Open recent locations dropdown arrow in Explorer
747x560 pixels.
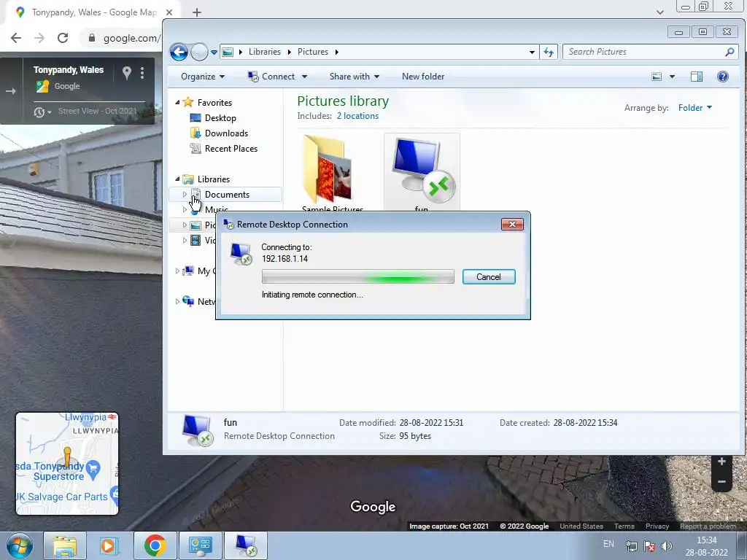[214, 52]
